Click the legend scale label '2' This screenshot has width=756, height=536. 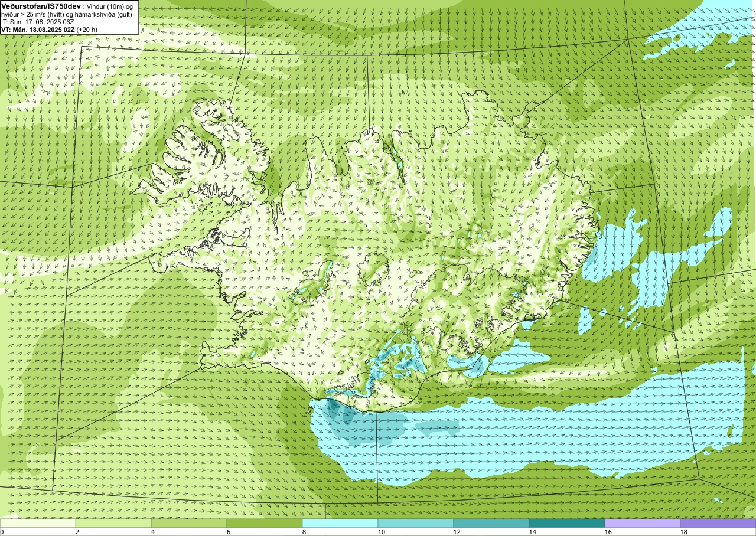click(77, 532)
